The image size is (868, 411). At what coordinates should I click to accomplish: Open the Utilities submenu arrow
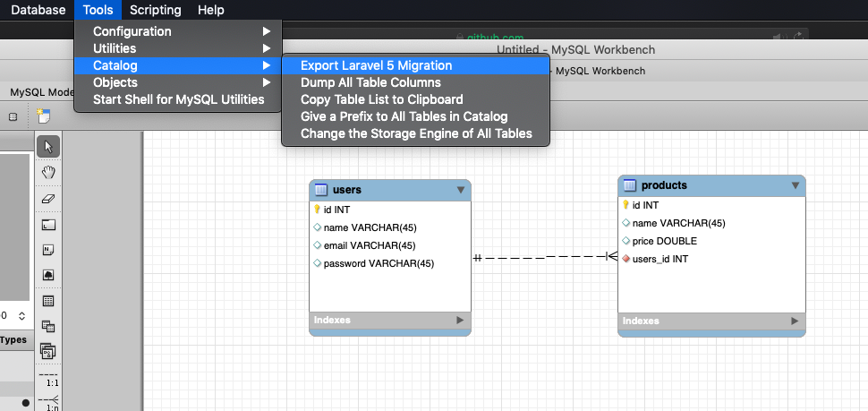point(267,48)
